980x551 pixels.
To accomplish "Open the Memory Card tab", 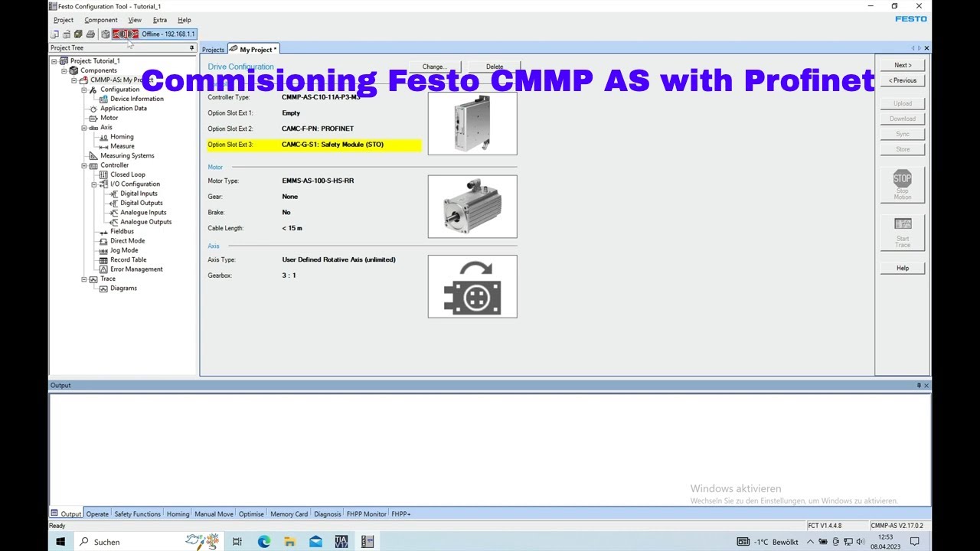I will (x=289, y=514).
